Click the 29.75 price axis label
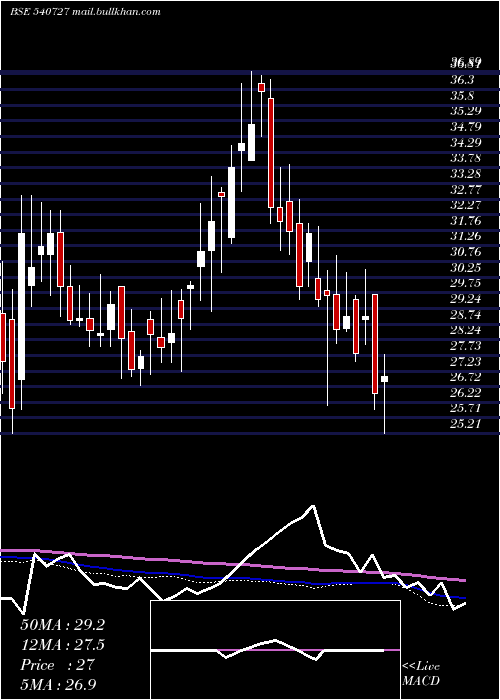The height and width of the screenshot is (700, 500). pyautogui.click(x=466, y=283)
